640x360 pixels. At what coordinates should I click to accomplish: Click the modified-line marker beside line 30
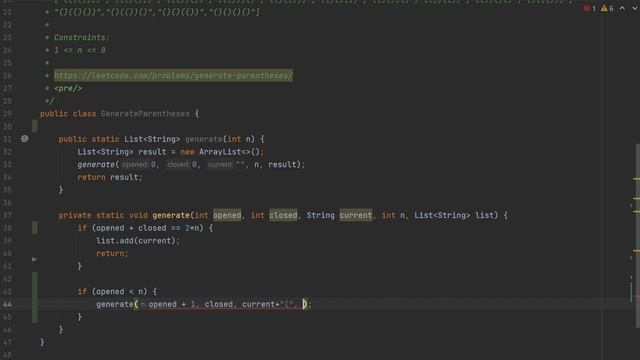[35, 126]
